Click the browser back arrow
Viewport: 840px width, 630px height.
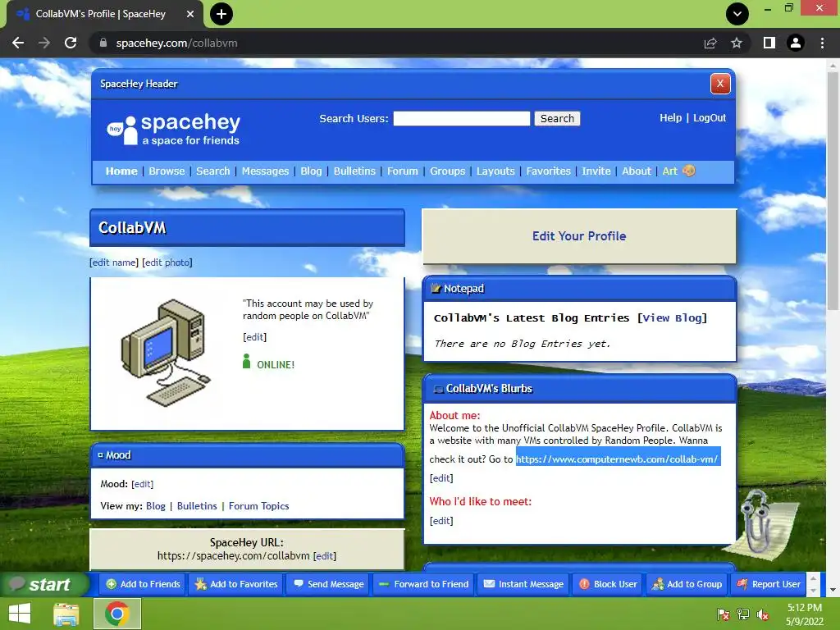(18, 43)
